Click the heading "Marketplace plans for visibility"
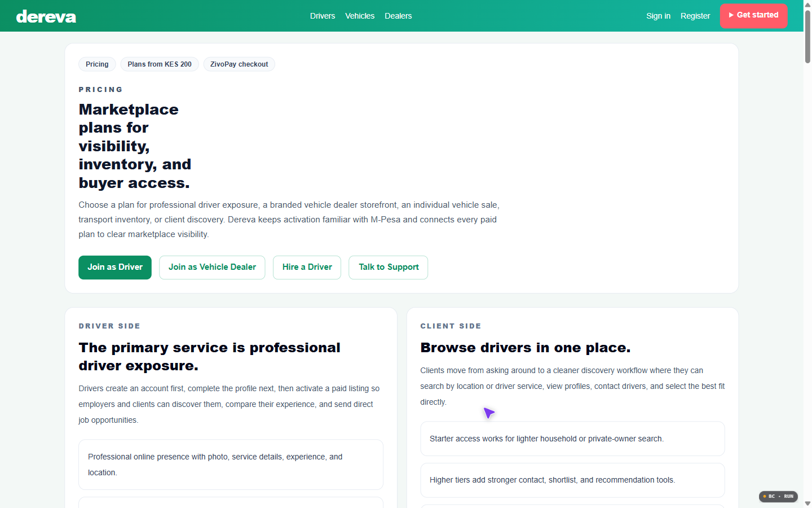 135,146
